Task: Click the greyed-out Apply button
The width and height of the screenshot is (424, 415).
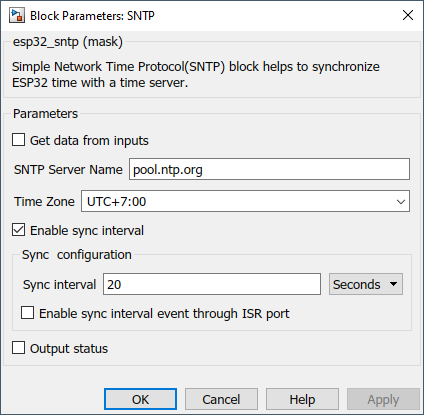Action: point(383,399)
